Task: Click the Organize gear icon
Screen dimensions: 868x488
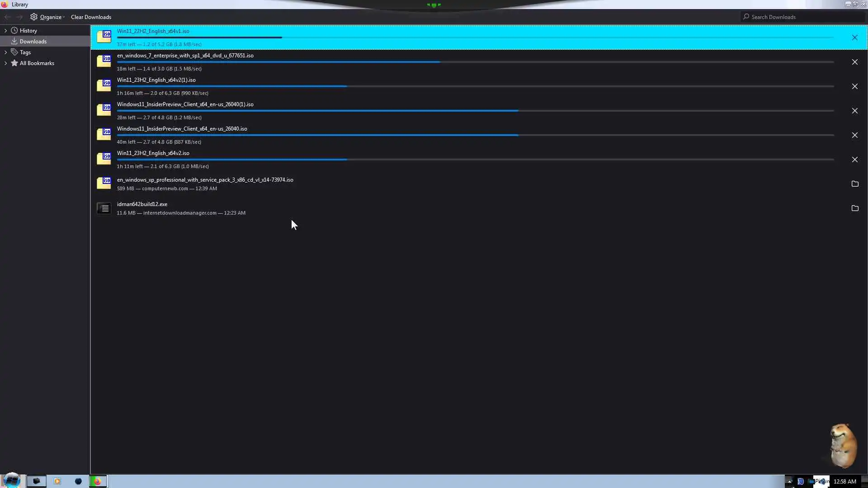Action: (34, 17)
